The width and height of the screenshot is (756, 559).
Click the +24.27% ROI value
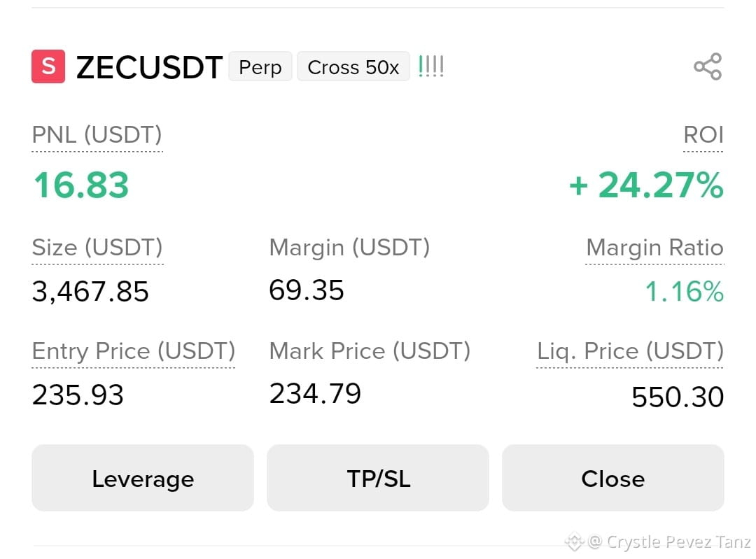647,185
